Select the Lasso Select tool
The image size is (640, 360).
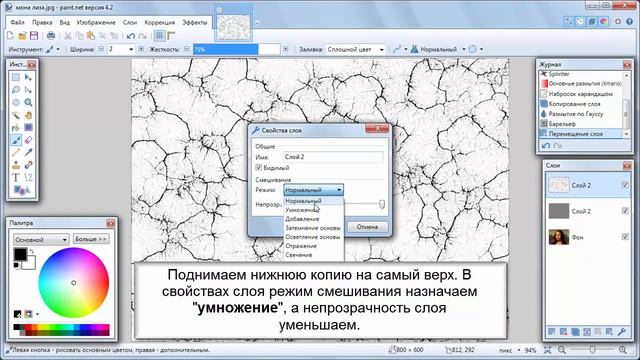click(16, 90)
